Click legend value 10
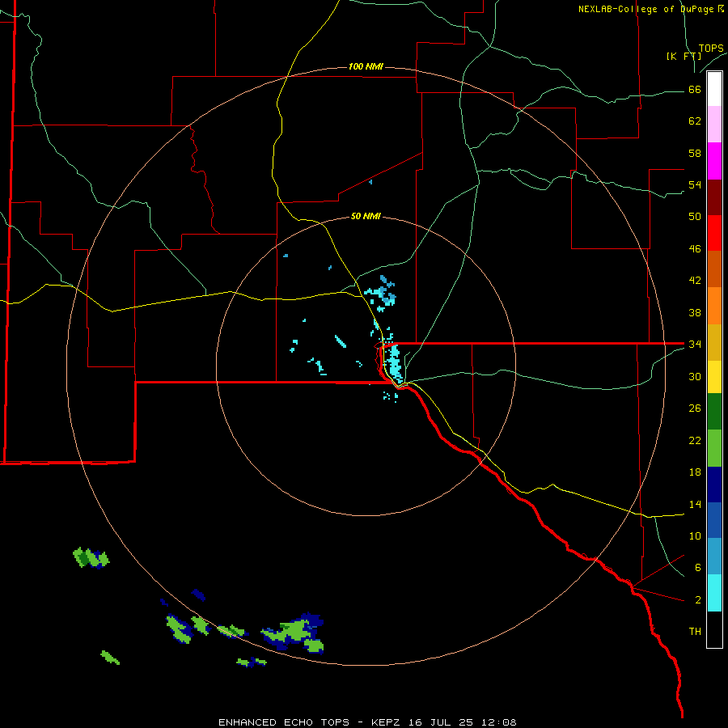Screen dimensions: 728x728 click(695, 535)
